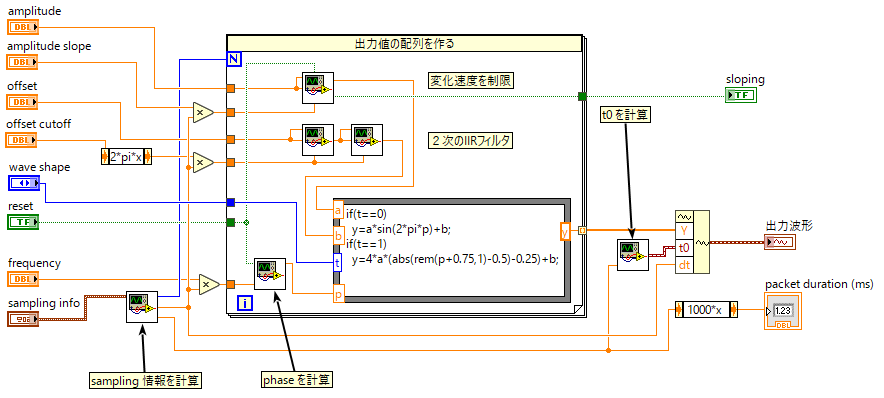This screenshot has width=884, height=398.
Task: Select the Build Waveform node
Action: (x=692, y=242)
